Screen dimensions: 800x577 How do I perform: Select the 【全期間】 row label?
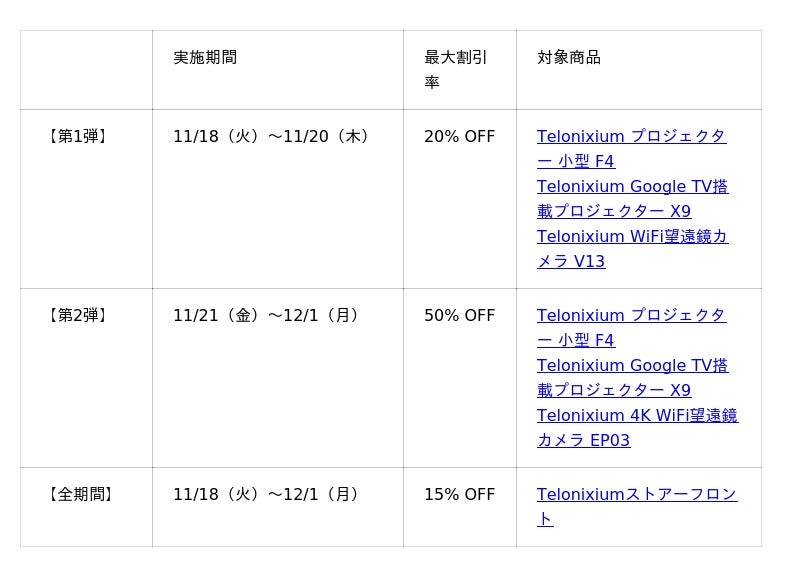coord(81,494)
